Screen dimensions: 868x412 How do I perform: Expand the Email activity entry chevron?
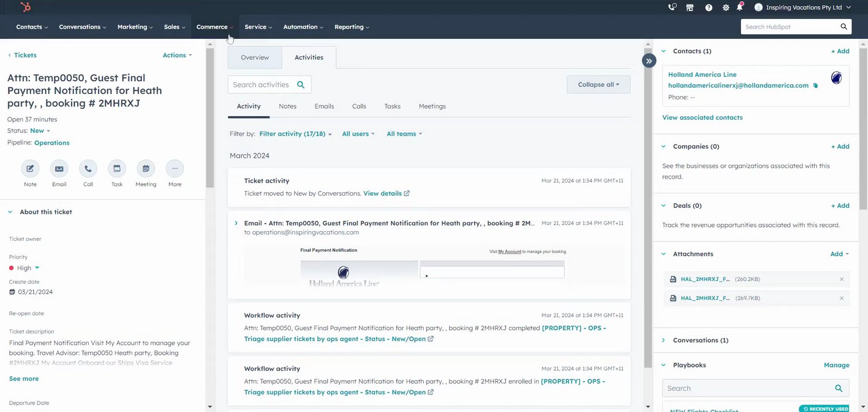tap(236, 223)
